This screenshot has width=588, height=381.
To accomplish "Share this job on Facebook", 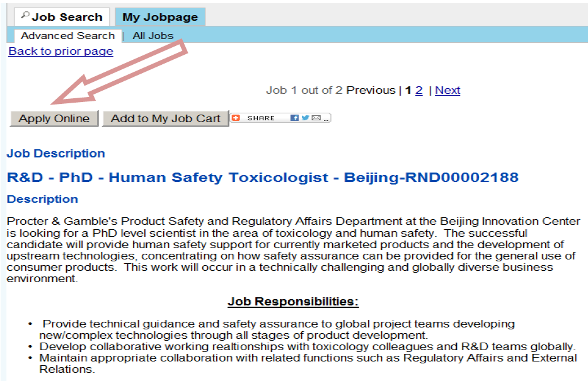I will point(295,118).
